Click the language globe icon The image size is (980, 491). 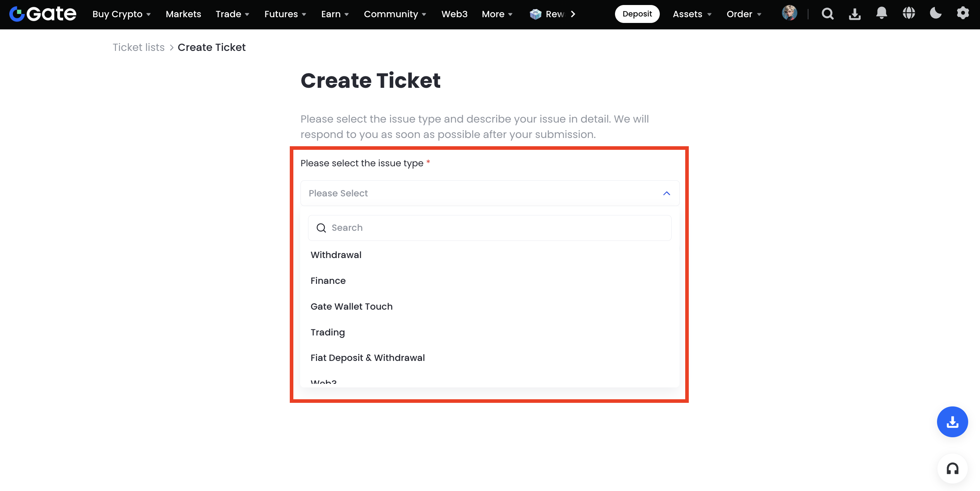pos(908,13)
